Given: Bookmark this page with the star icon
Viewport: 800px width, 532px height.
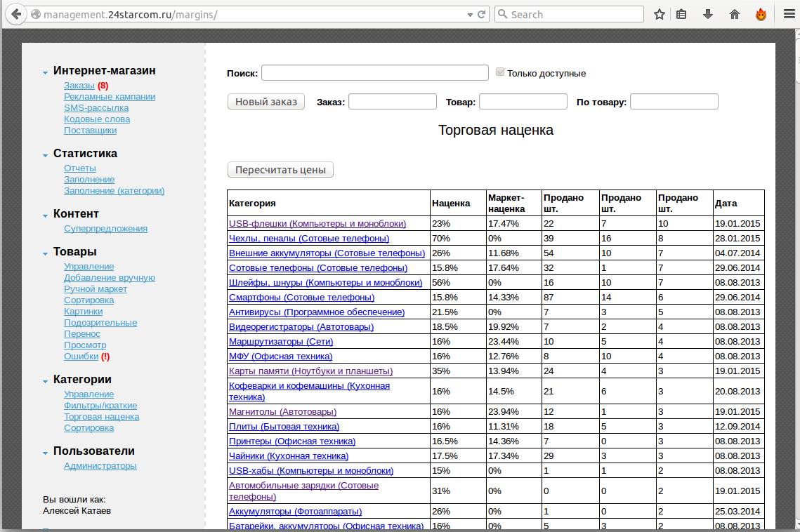Looking at the screenshot, I should (659, 14).
